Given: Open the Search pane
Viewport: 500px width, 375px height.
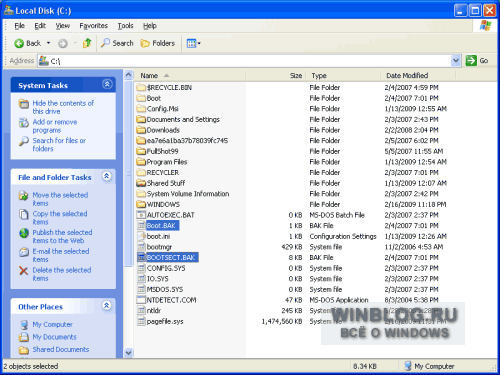Looking at the screenshot, I should click(x=117, y=43).
